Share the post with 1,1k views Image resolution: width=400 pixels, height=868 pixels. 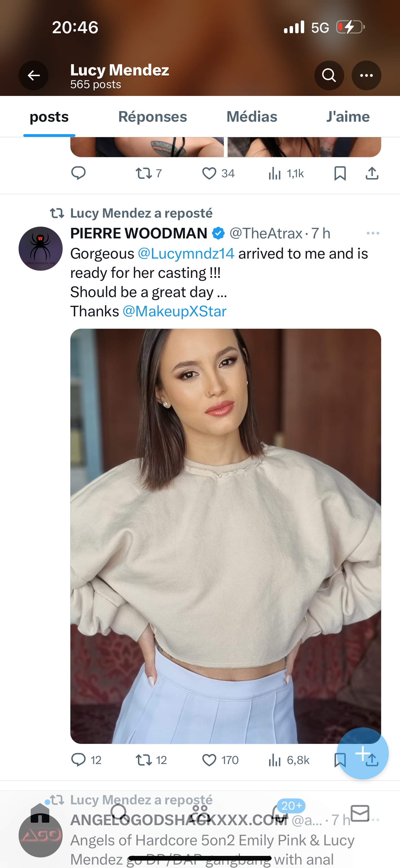click(372, 174)
